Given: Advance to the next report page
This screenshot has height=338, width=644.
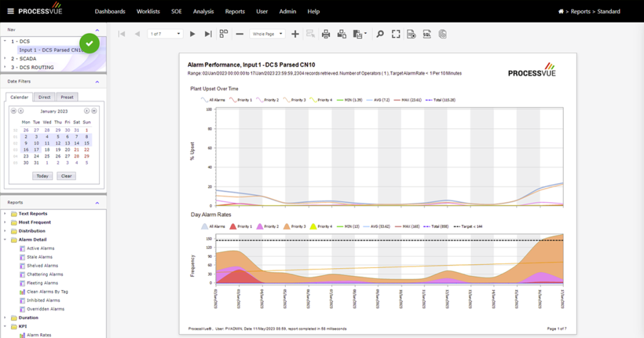Looking at the screenshot, I should 192,34.
